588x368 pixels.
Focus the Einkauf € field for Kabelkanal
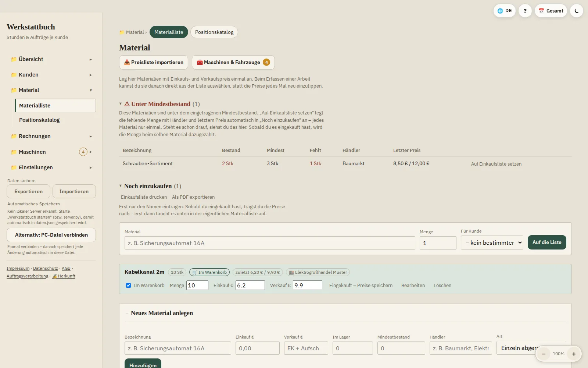(250, 285)
